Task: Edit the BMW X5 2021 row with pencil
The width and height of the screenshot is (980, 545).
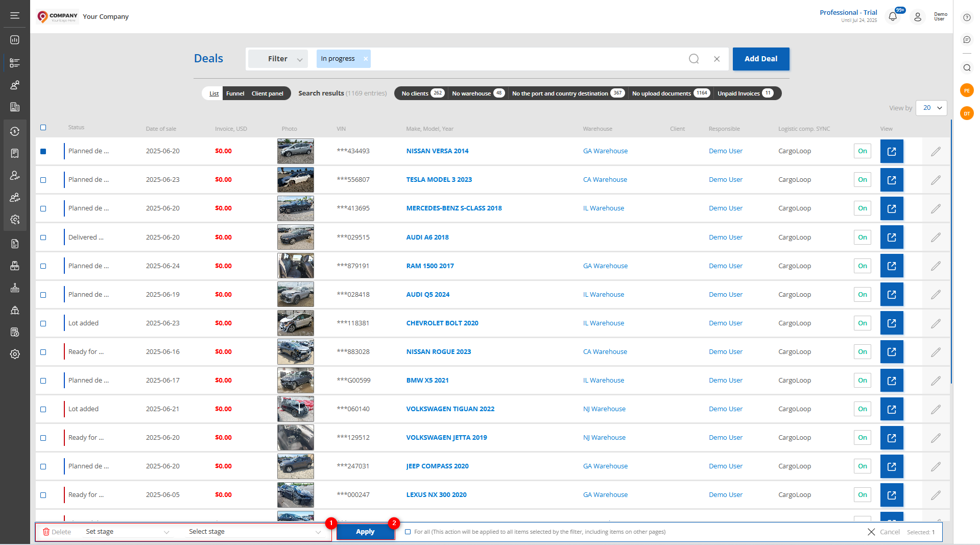Action: pyautogui.click(x=936, y=381)
